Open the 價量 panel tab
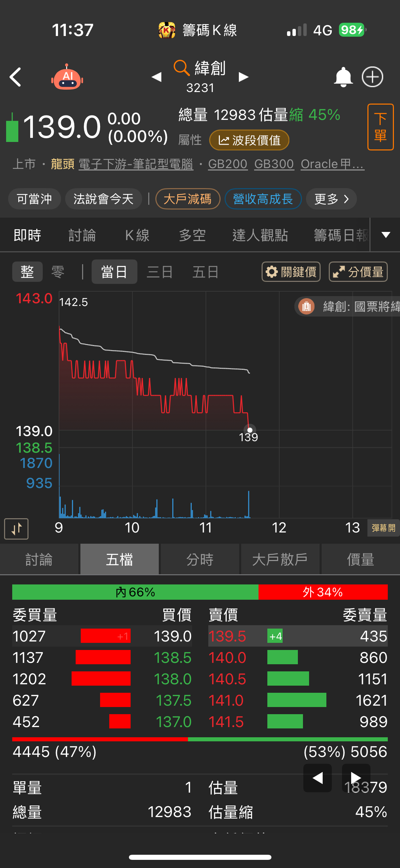 point(361,559)
